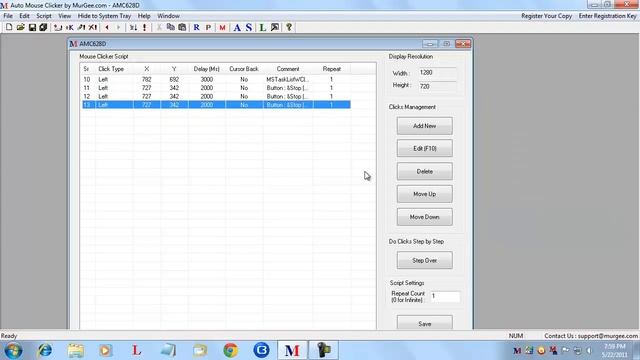Click the greyed right arrow toolbar icon
Viewport: 640px width, 360px height.
pos(118,27)
